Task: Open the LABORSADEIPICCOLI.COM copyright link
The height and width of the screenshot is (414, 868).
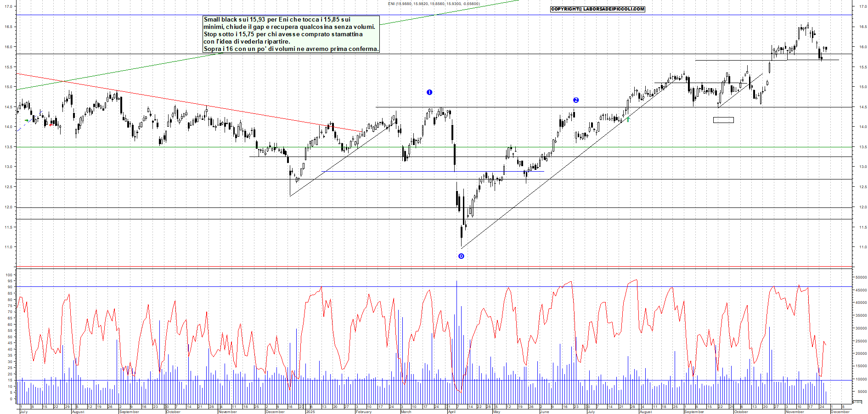Action: point(597,9)
